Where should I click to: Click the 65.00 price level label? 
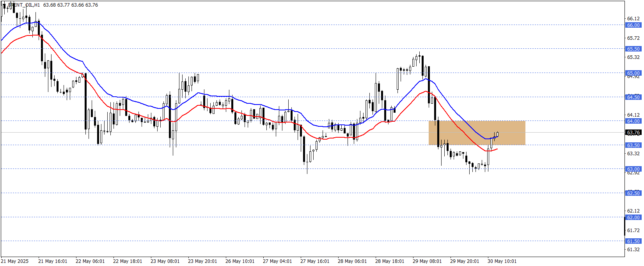point(633,73)
